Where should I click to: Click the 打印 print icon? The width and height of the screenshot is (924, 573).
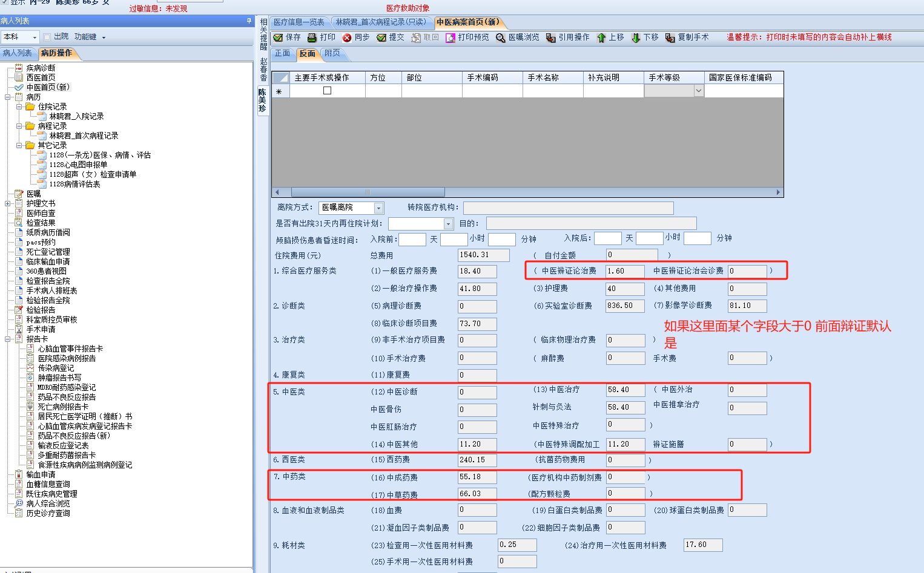tap(312, 38)
